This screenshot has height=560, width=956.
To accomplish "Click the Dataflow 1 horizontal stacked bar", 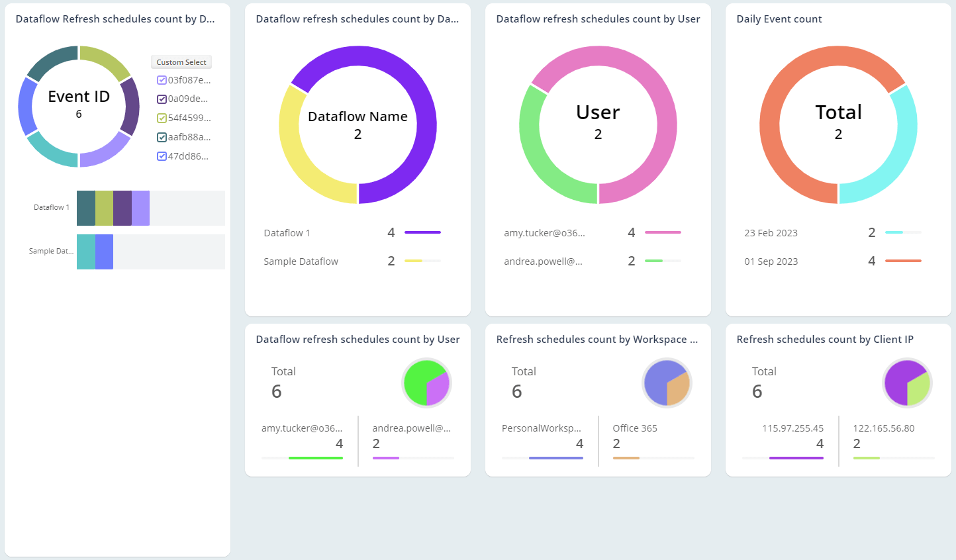I will [113, 207].
